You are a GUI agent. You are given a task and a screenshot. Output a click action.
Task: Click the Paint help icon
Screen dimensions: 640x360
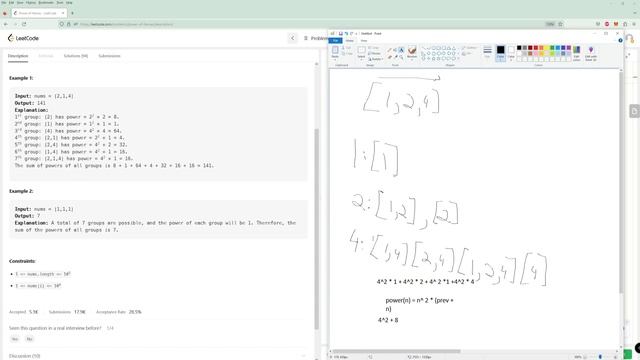620,40
